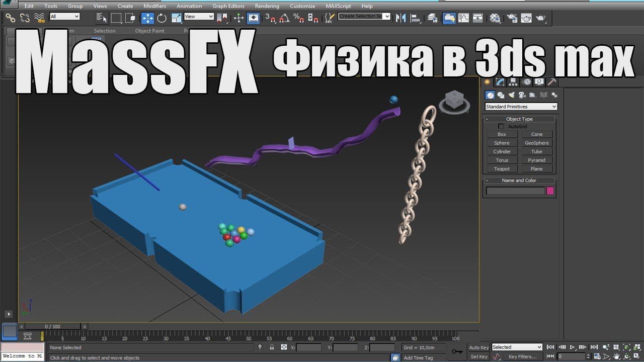
Task: Click the Mirror tool icon
Action: pos(401,18)
